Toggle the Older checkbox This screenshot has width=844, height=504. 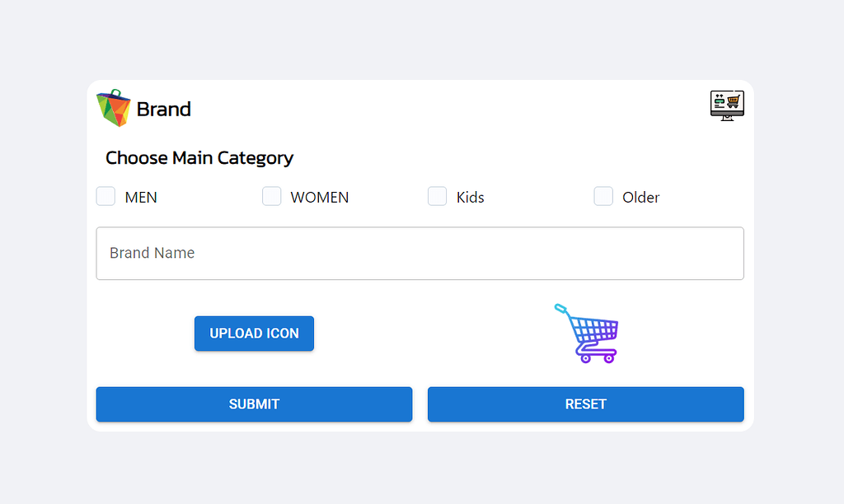603,196
